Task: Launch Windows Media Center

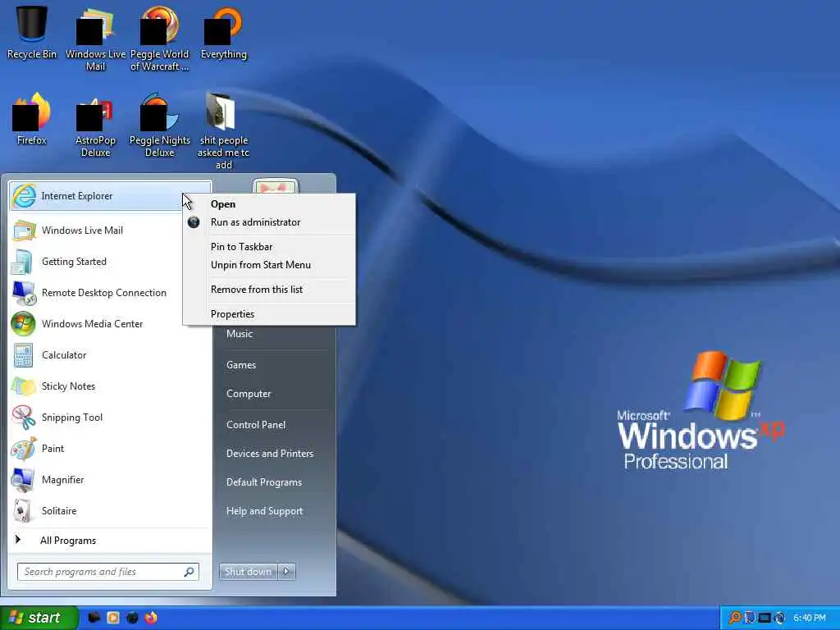Action: (109, 323)
